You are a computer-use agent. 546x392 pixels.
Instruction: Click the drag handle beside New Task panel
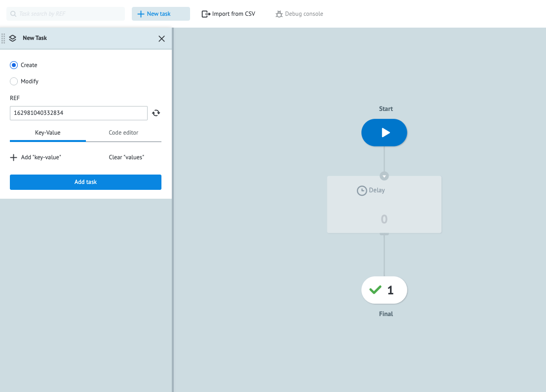click(2, 38)
